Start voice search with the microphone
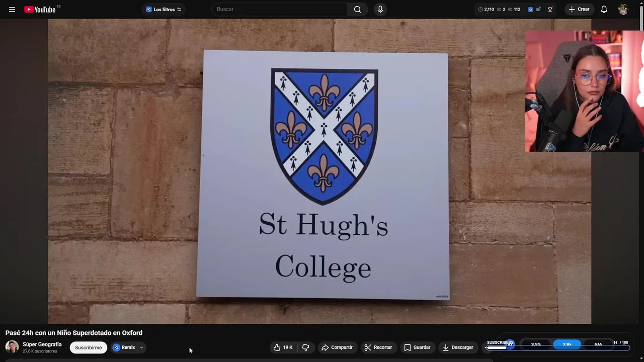644x362 pixels. click(x=380, y=9)
